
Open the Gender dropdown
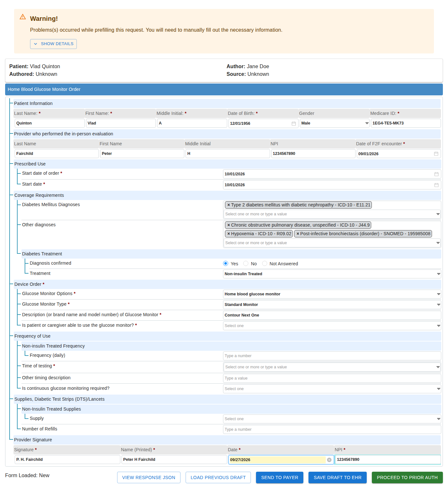coord(335,123)
